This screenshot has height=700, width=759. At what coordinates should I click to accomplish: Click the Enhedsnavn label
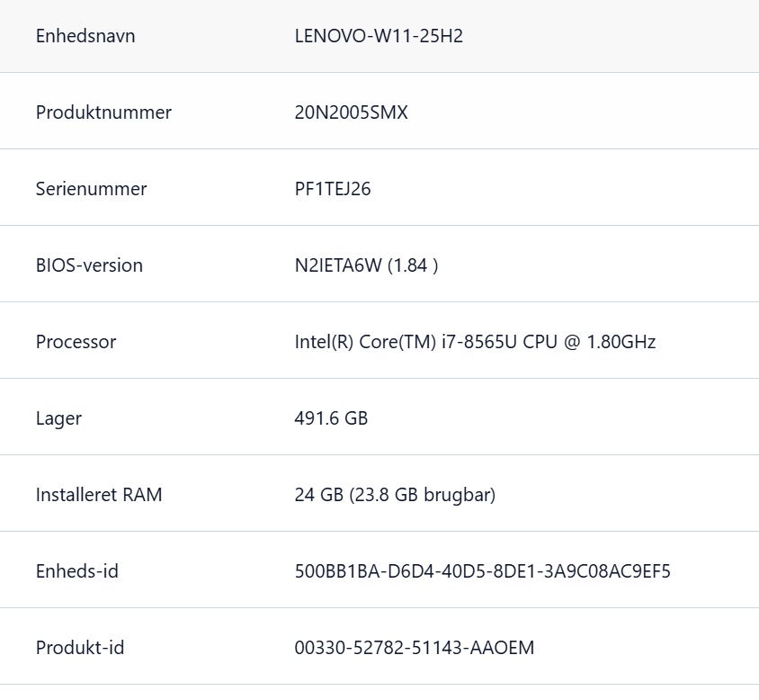click(x=85, y=36)
